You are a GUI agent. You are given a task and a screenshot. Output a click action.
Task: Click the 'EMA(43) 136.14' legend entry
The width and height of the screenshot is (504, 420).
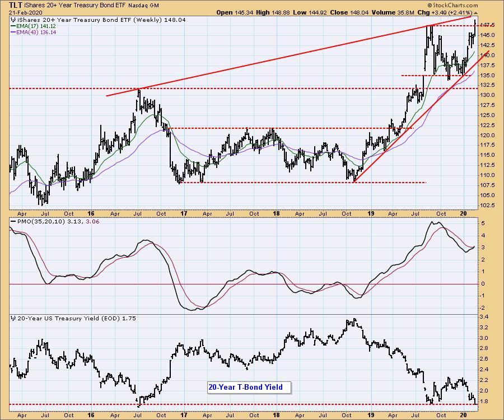36,32
